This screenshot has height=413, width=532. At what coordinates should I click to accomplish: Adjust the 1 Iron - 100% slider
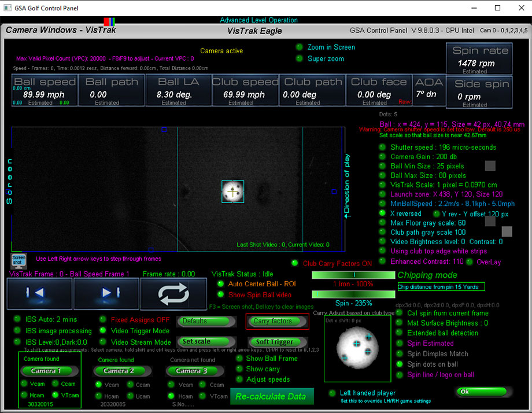tap(353, 275)
